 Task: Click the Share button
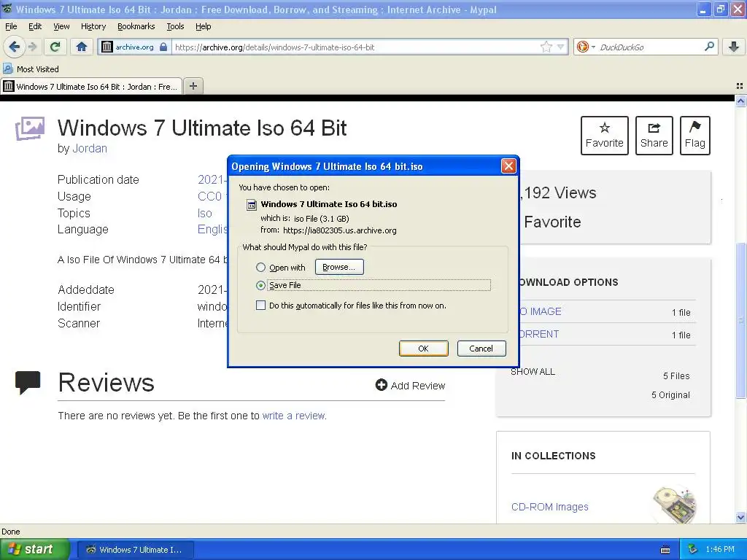click(x=654, y=135)
